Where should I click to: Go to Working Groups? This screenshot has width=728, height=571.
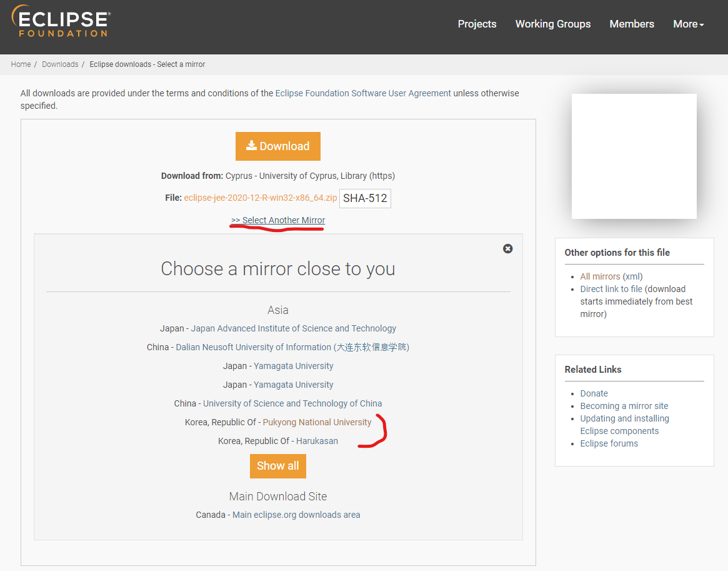click(552, 24)
